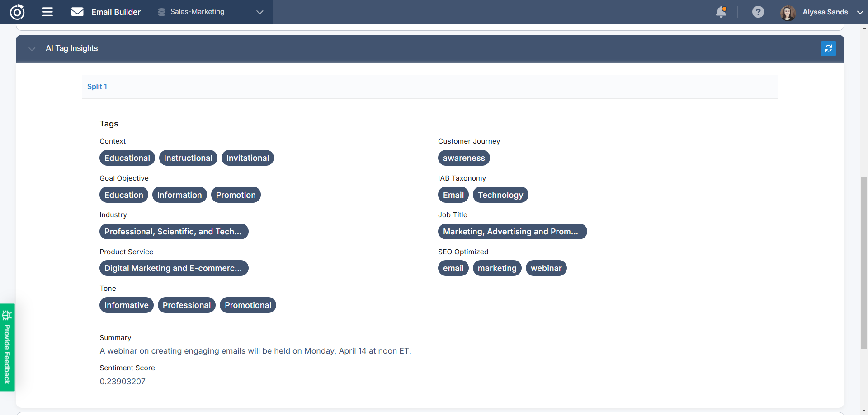Click Alyssa Sands profile picture
Viewport: 868px width, 415px height.
pyautogui.click(x=788, y=12)
